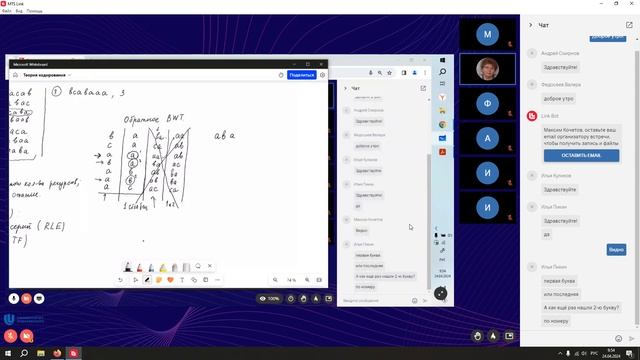Show hidden system tray icons
Viewport: 640px width, 360px height.
(x=560, y=353)
